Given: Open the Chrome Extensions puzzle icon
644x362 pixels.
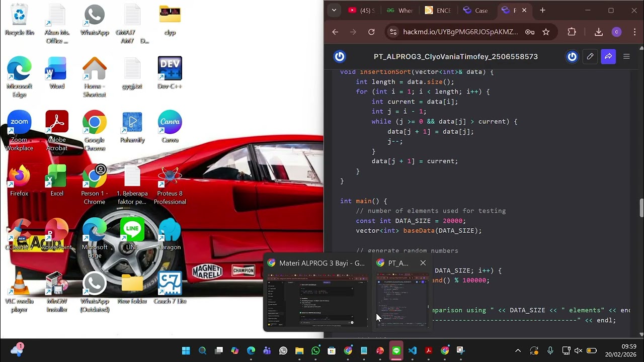Looking at the screenshot, I should [572, 32].
